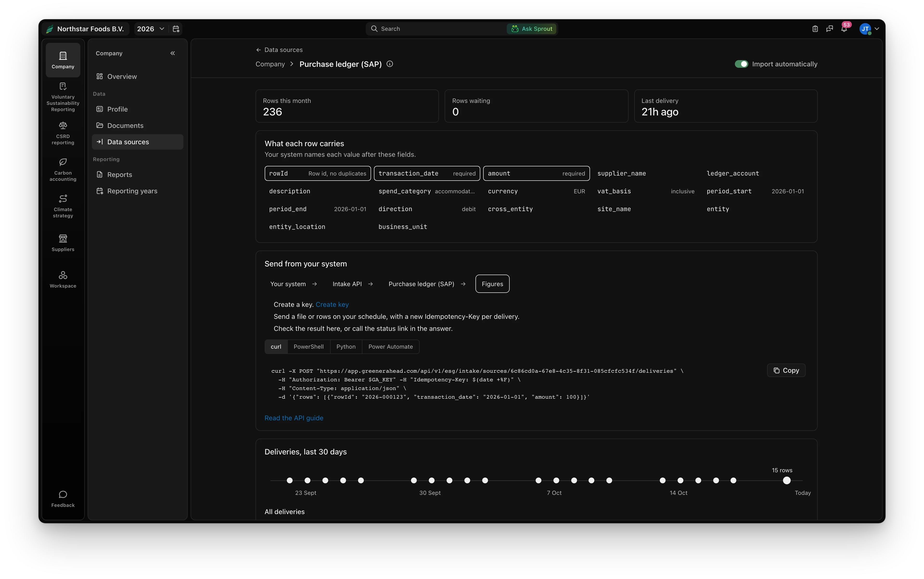Open Workspace module
Image resolution: width=924 pixels, height=579 pixels.
click(x=63, y=280)
